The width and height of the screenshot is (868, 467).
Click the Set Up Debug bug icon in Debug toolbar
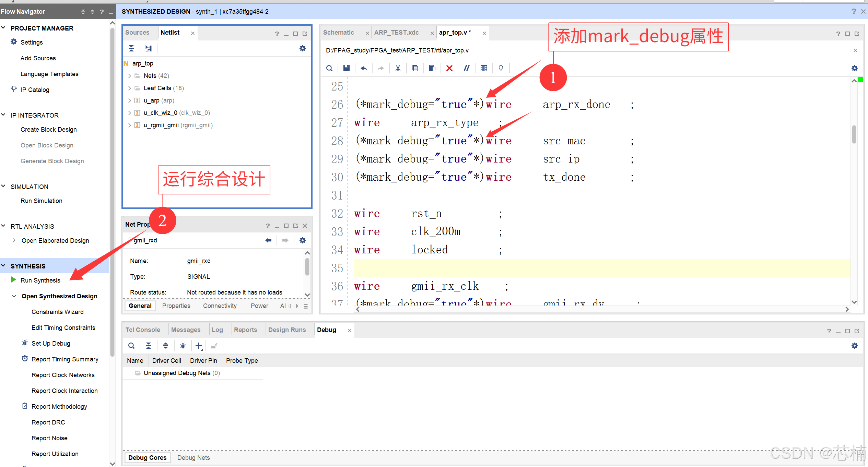[x=183, y=346]
